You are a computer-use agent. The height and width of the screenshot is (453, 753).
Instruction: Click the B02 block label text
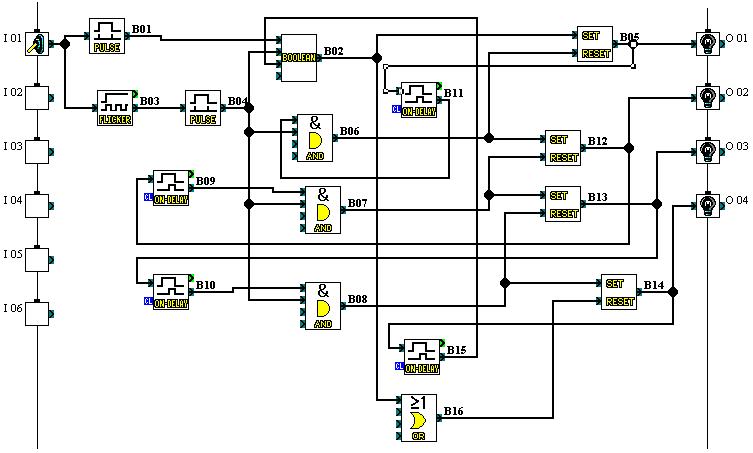(x=334, y=51)
